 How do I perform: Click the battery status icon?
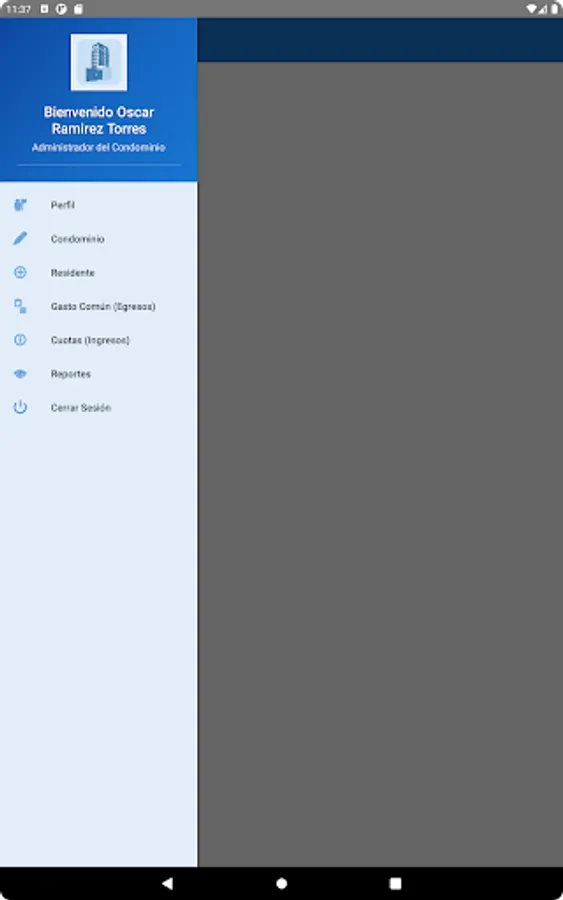coord(554,9)
